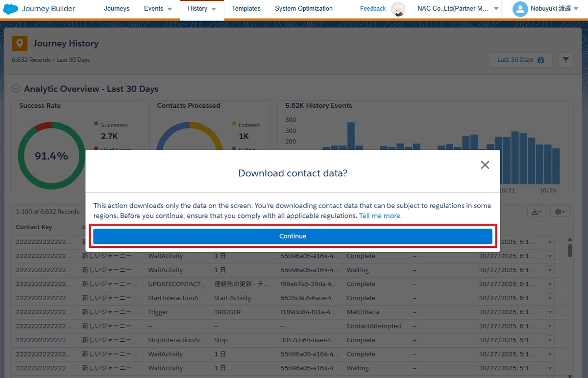Click the tallest bar in History Events chart
588x378 pixels.
click(x=351, y=136)
